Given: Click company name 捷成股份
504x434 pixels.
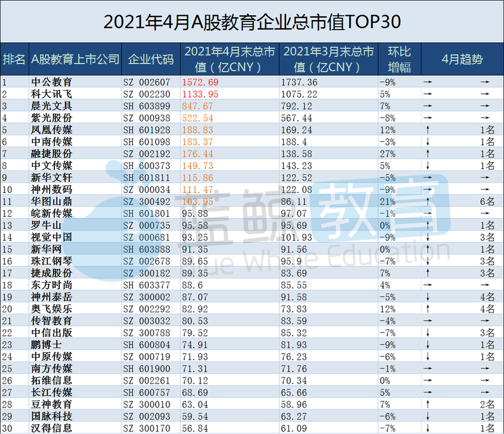Looking at the screenshot, I should (52, 273).
